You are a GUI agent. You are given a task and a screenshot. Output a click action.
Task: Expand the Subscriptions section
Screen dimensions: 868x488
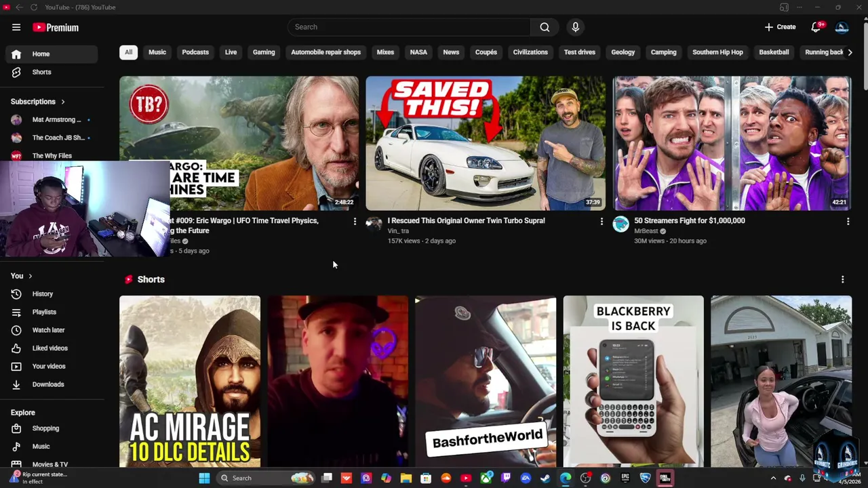(38, 102)
